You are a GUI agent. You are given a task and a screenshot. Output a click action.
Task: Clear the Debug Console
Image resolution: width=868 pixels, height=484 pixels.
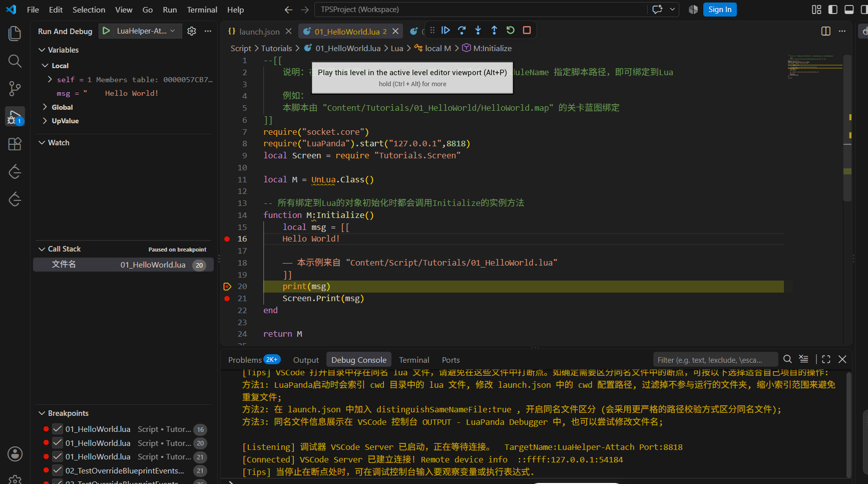[803, 359]
